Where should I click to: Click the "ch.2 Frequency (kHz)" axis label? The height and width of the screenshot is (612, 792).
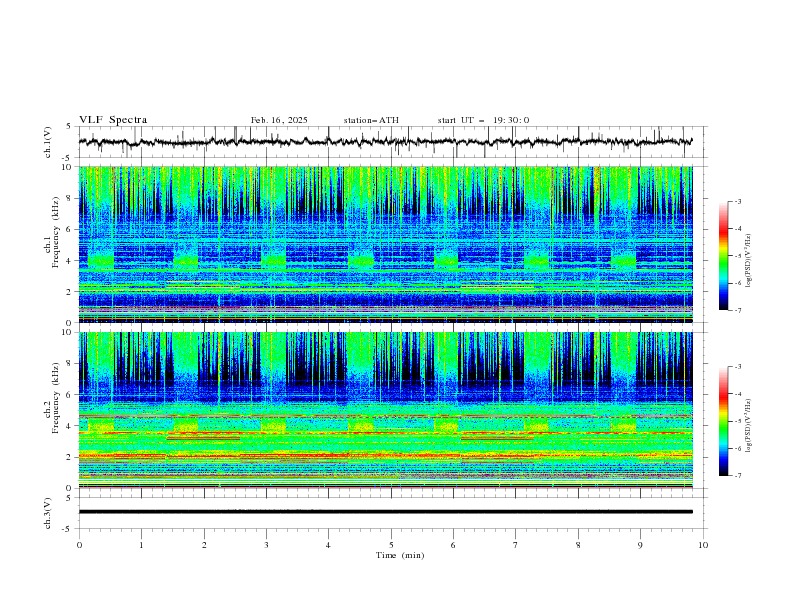point(52,398)
